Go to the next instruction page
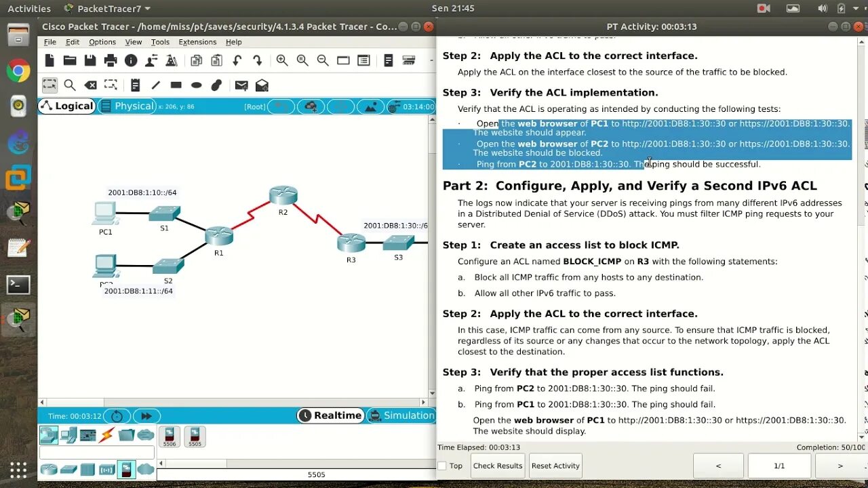Image resolution: width=868 pixels, height=488 pixels. click(840, 466)
